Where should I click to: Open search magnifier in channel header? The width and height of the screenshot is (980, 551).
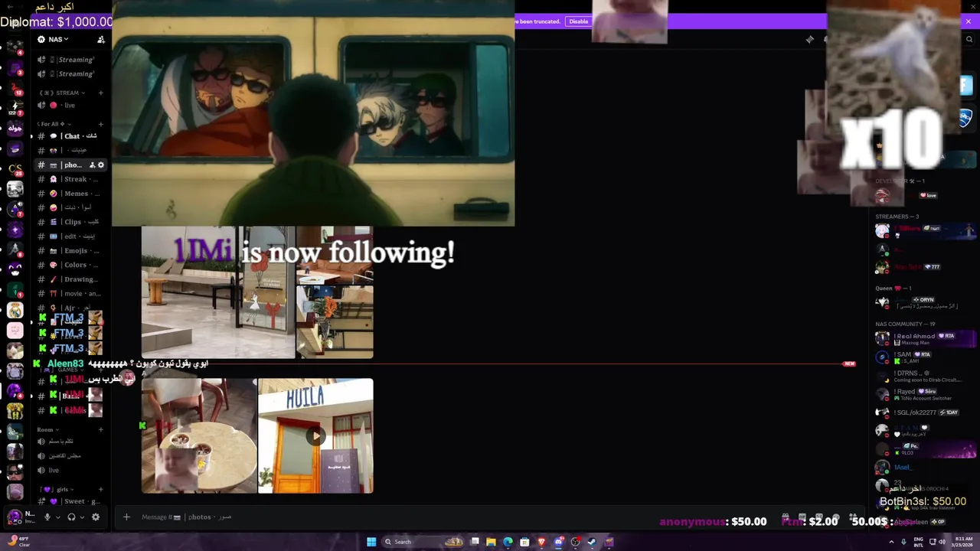[x=969, y=39]
